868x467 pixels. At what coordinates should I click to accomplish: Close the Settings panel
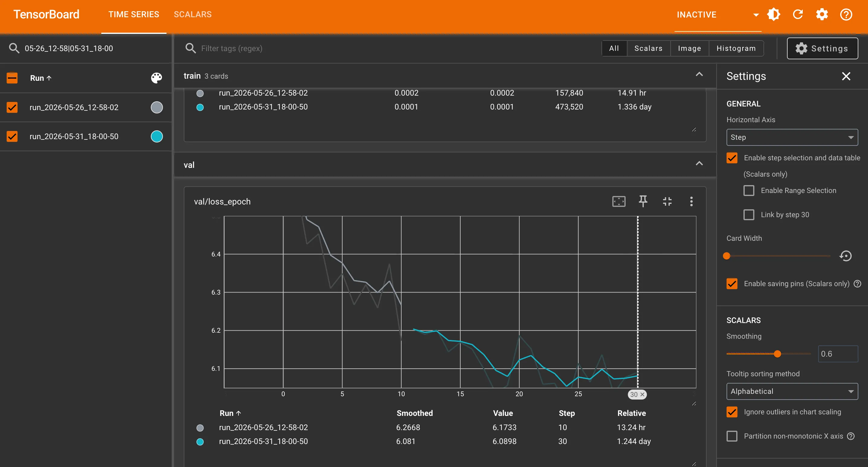(846, 76)
